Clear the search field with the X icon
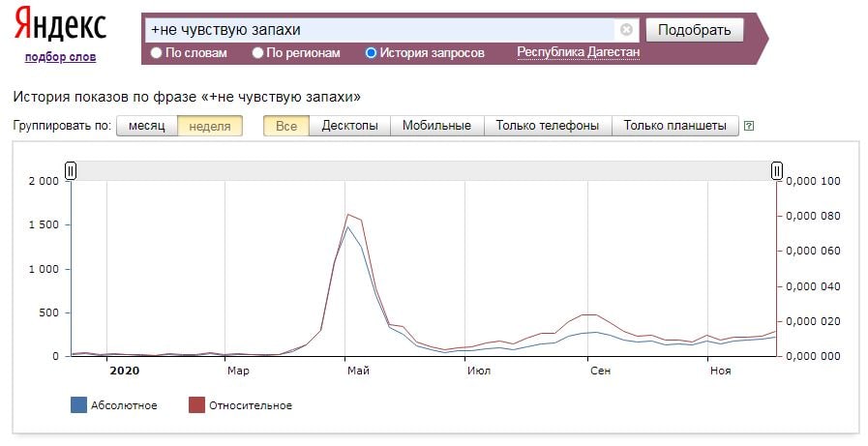Viewport: 868px width, 446px height. pos(626,30)
